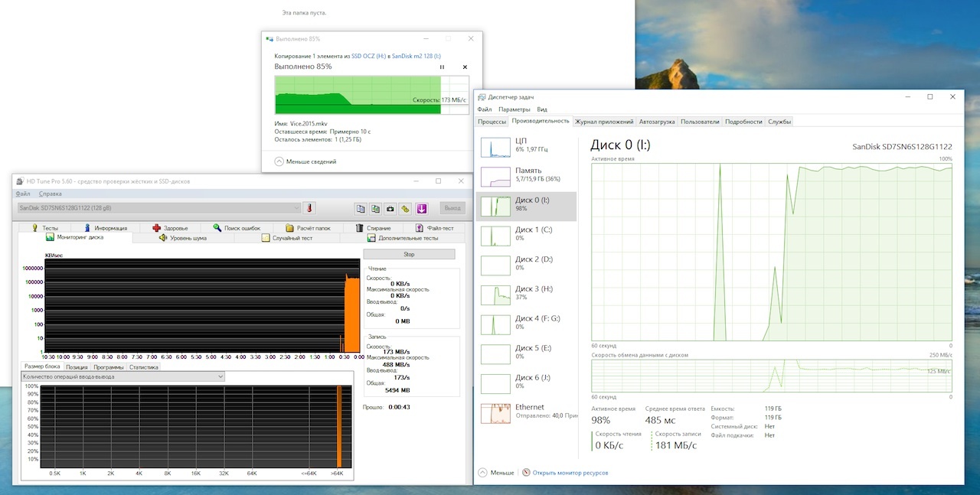
Task: Switch to Дополнительные тесты tab
Action: (401, 238)
